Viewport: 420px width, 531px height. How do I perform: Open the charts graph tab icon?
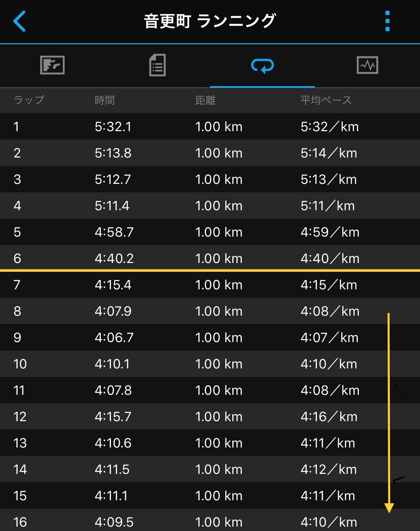click(x=368, y=65)
